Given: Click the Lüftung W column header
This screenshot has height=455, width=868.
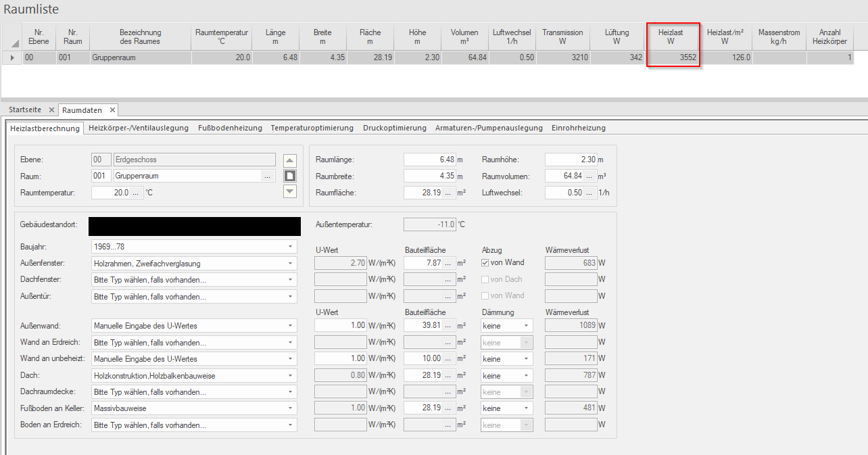Looking at the screenshot, I should [x=617, y=37].
